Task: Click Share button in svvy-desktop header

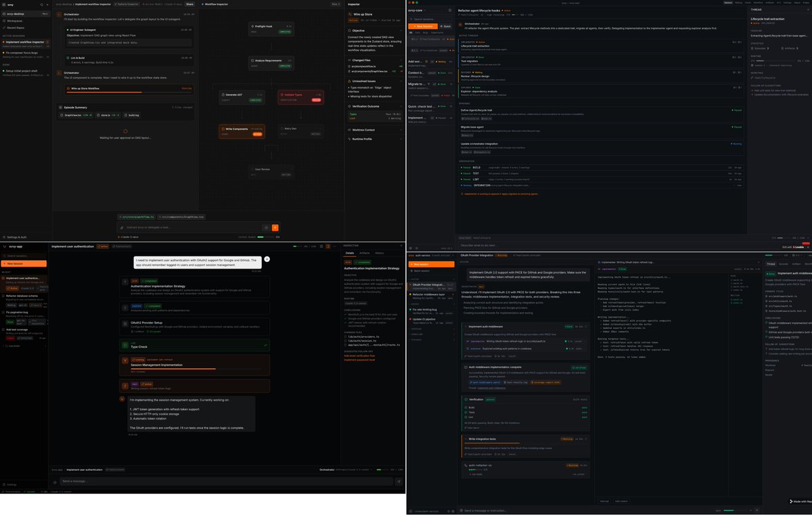Action: tap(189, 4)
